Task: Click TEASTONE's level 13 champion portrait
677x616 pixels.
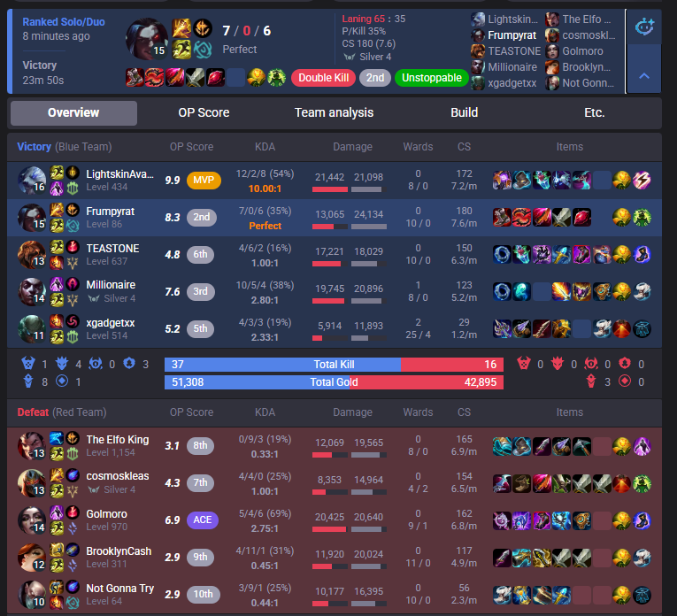Action: click(32, 255)
